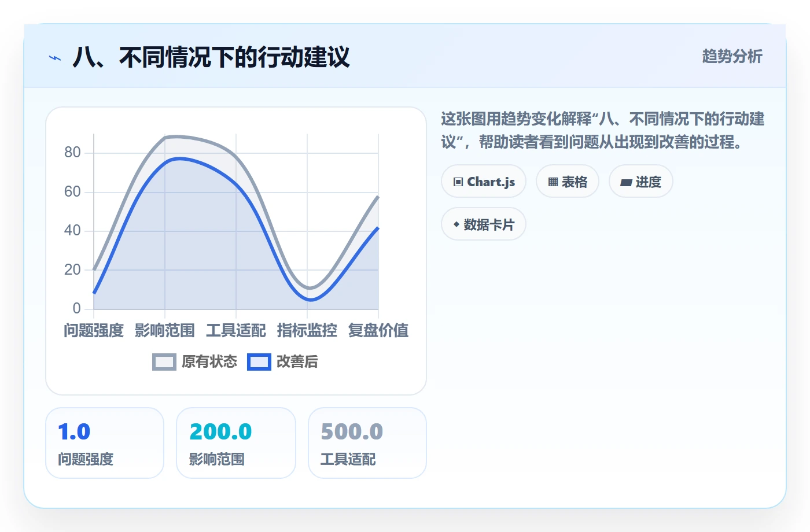Click the Chart.js tag icon
This screenshot has width=810, height=532.
point(458,182)
